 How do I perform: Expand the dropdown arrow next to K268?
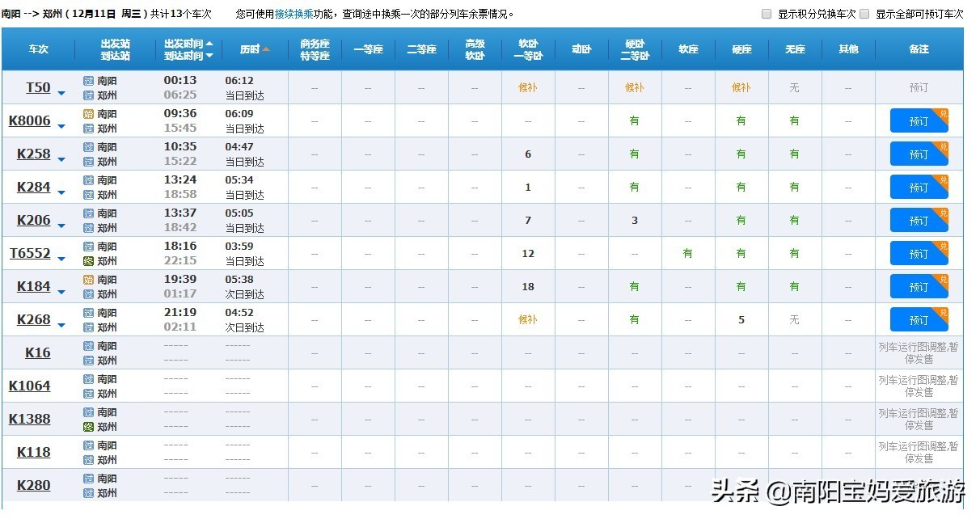pos(61,326)
